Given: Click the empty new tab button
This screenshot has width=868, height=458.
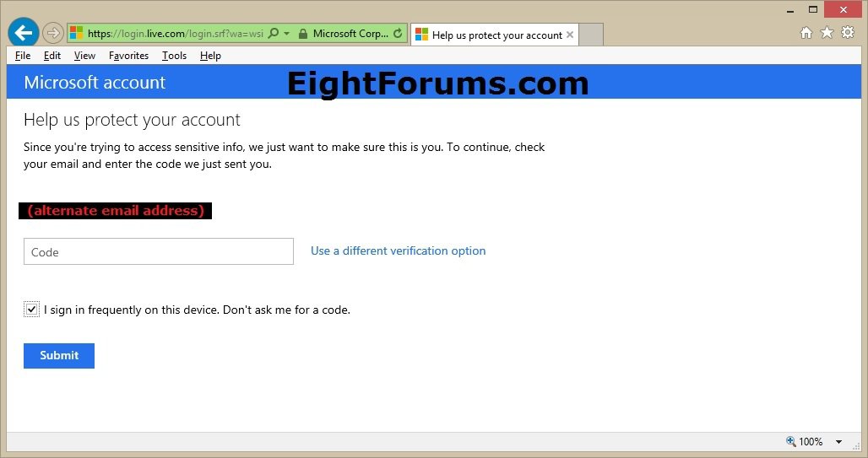Looking at the screenshot, I should click(x=591, y=35).
